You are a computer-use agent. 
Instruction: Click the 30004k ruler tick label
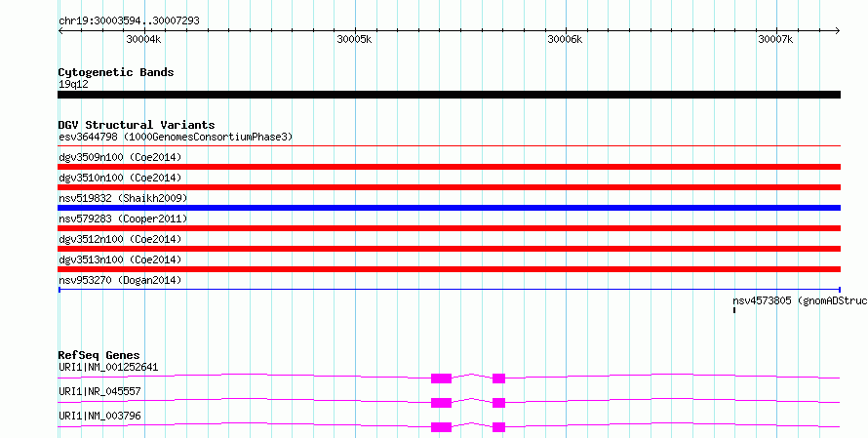pyautogui.click(x=143, y=39)
